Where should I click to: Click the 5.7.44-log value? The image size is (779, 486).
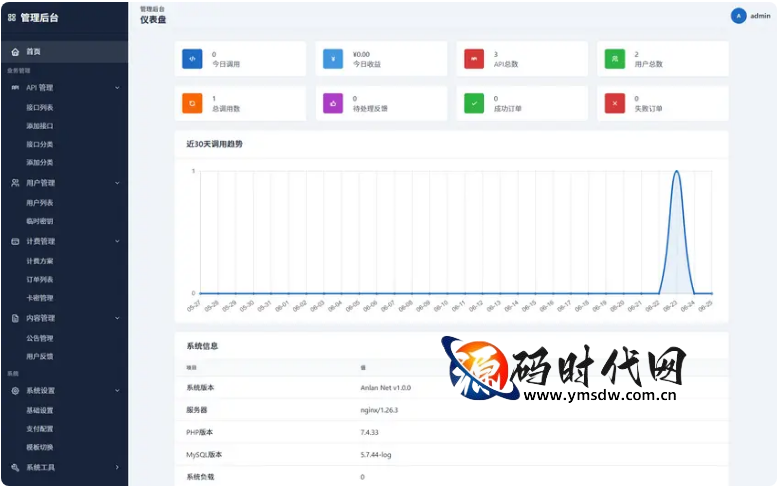coord(376,455)
